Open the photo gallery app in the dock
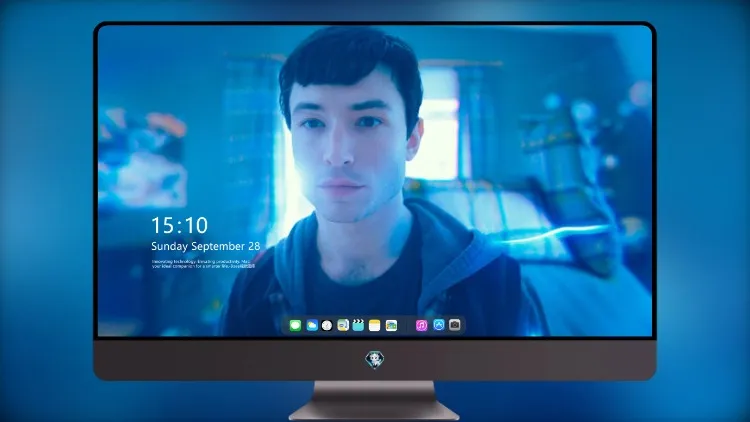The height and width of the screenshot is (422, 750). (391, 325)
